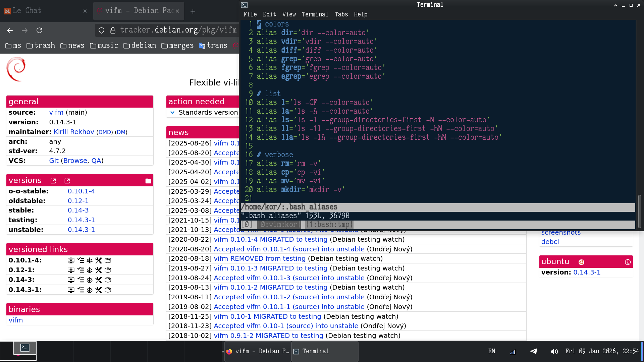Image resolution: width=644 pixels, height=362 pixels.
Task: Open the Kirill Rekhov maintainer link
Action: pyautogui.click(x=74, y=132)
